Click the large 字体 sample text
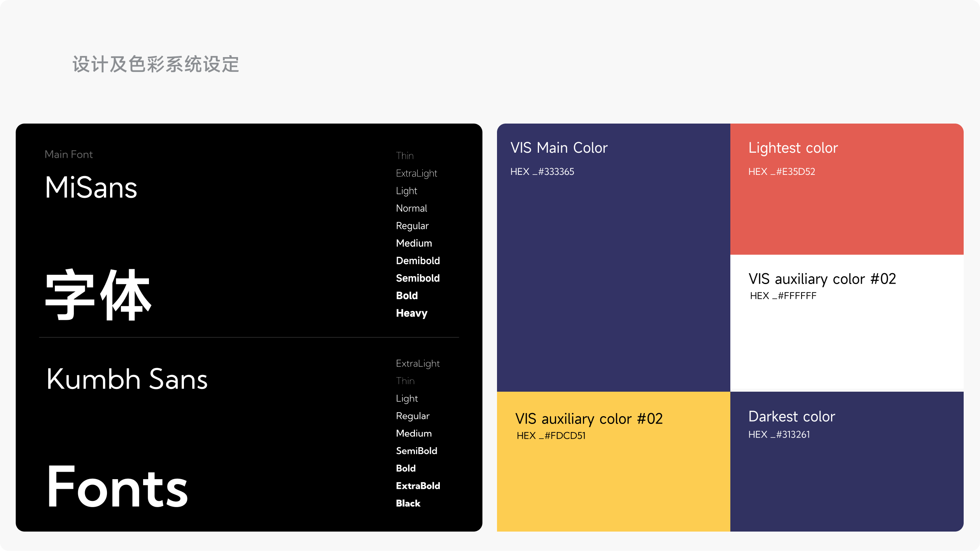Viewport: 980px width, 551px height. click(98, 295)
